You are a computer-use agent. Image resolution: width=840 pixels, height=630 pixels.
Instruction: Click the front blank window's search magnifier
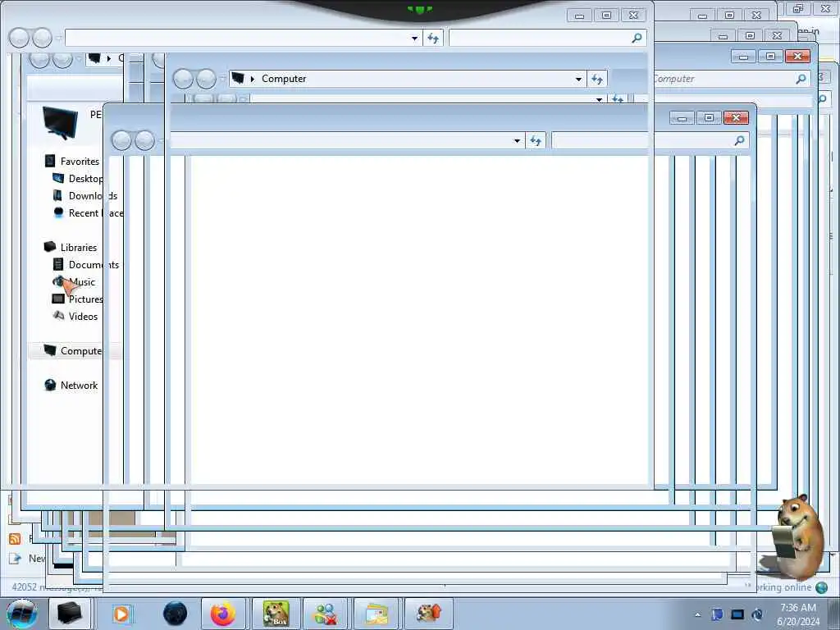[739, 141]
